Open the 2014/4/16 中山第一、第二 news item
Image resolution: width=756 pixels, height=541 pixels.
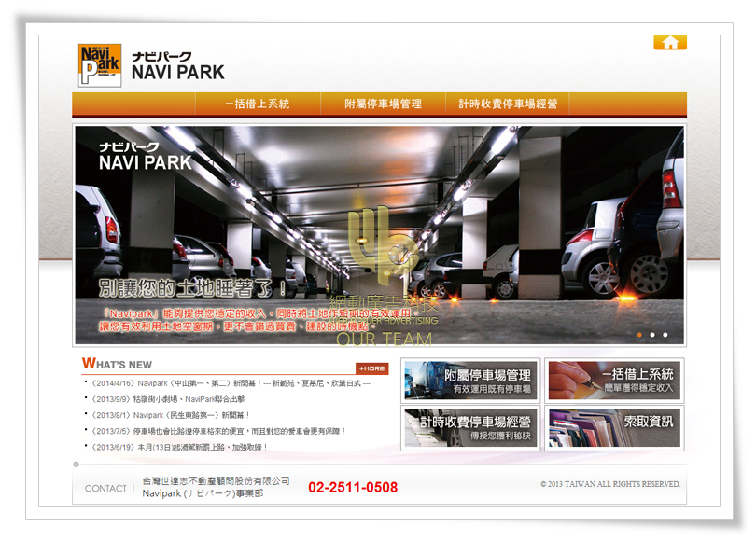point(230,383)
